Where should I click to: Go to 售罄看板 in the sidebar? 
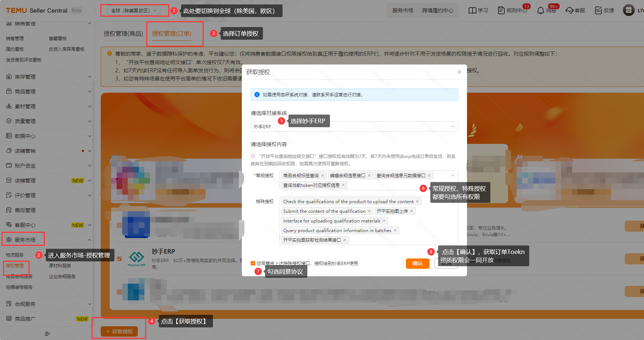pos(58,39)
